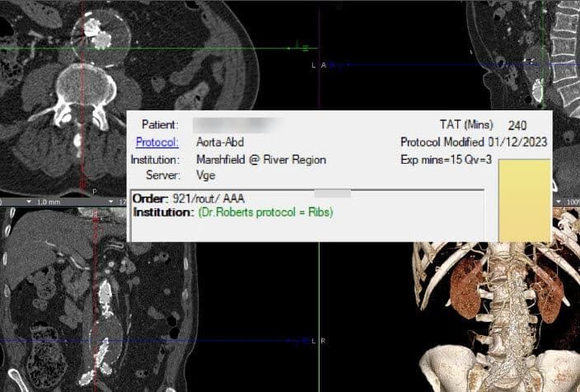Click the 1.0 mm slice thickness value
The image size is (580, 392).
coord(49,203)
